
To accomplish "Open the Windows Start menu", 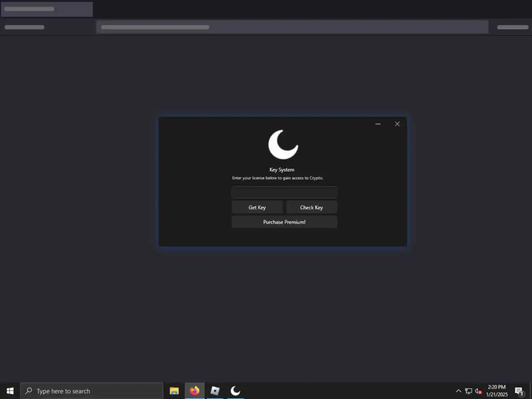I will (10, 391).
